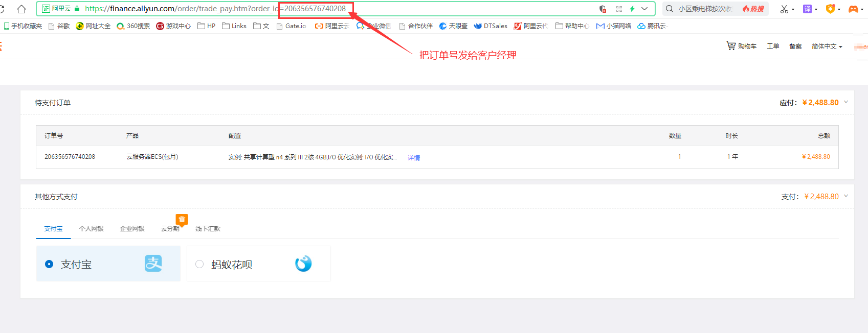
Task: Click the 热搜 hot search button
Action: tap(753, 9)
